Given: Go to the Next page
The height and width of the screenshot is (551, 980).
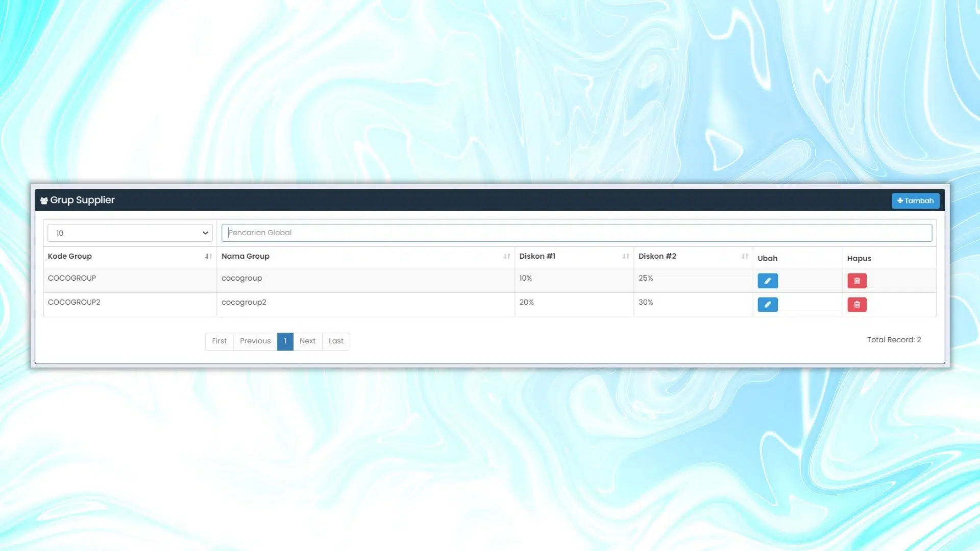Looking at the screenshot, I should pyautogui.click(x=308, y=341).
